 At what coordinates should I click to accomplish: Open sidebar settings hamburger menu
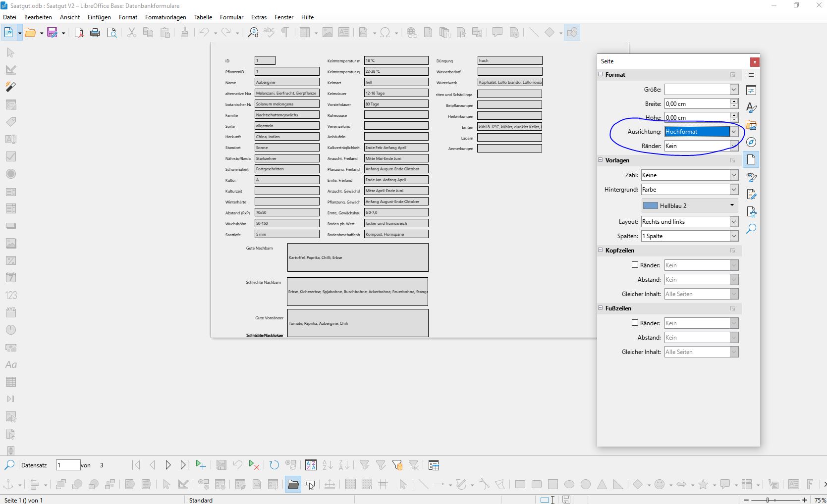click(751, 75)
